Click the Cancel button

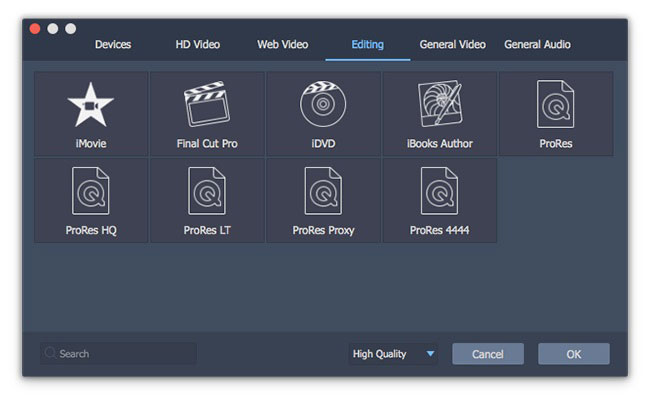[488, 354]
